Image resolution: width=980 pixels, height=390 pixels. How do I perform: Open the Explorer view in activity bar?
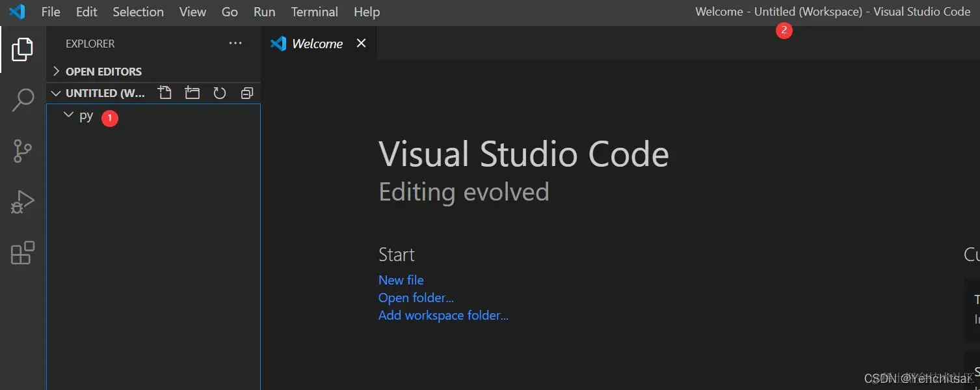point(22,49)
